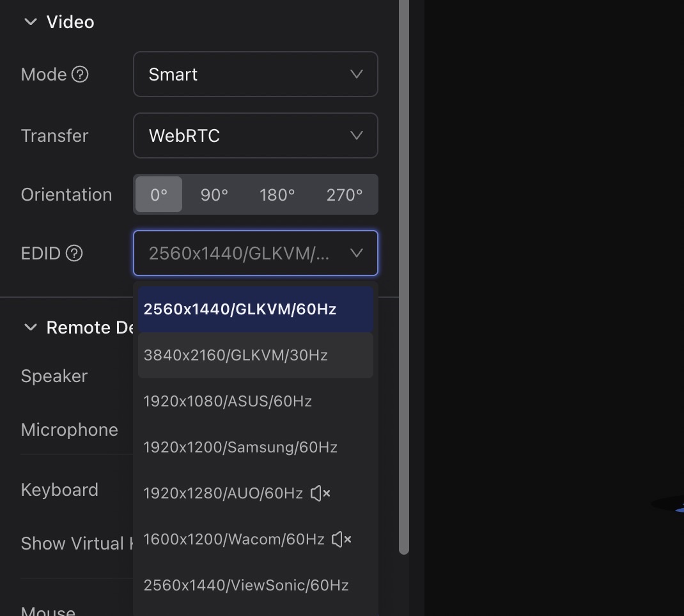Screen dimensions: 684x616
Task: Click muted speaker icon on Wacom entry
Action: 341,539
